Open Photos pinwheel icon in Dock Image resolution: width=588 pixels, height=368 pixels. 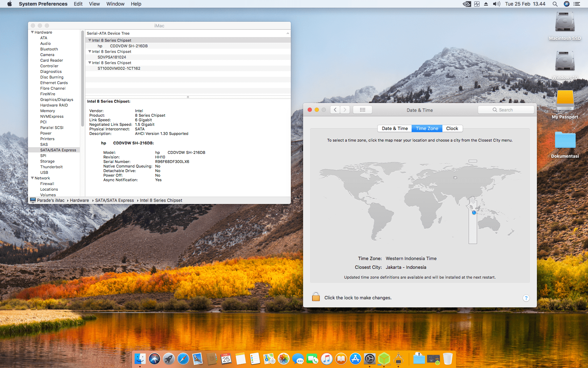[x=283, y=359]
